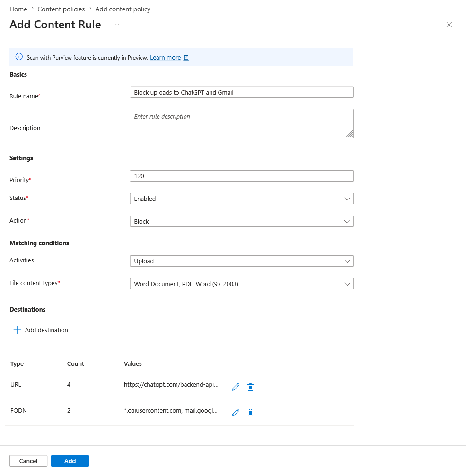Screen dimensions: 466x476
Task: Expand the Action dropdown set to Block
Action: click(x=241, y=221)
